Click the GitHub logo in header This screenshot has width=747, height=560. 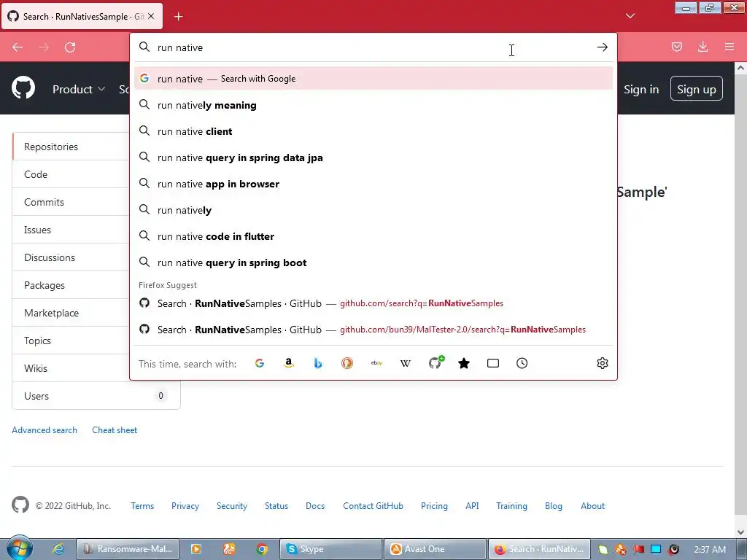click(x=23, y=87)
